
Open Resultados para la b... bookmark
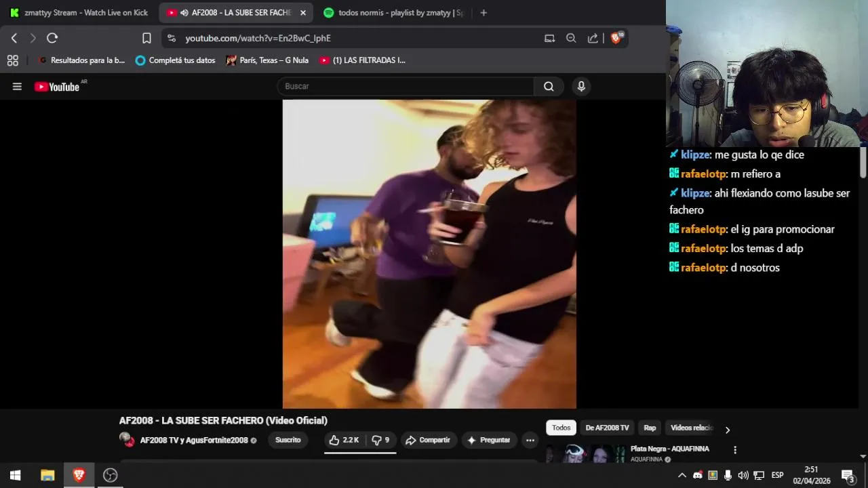pyautogui.click(x=81, y=60)
